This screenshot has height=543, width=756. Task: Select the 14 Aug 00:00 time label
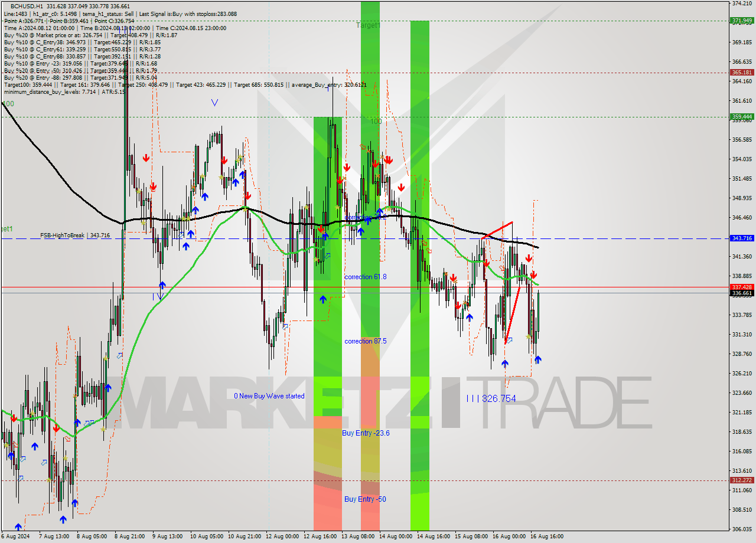[395, 537]
